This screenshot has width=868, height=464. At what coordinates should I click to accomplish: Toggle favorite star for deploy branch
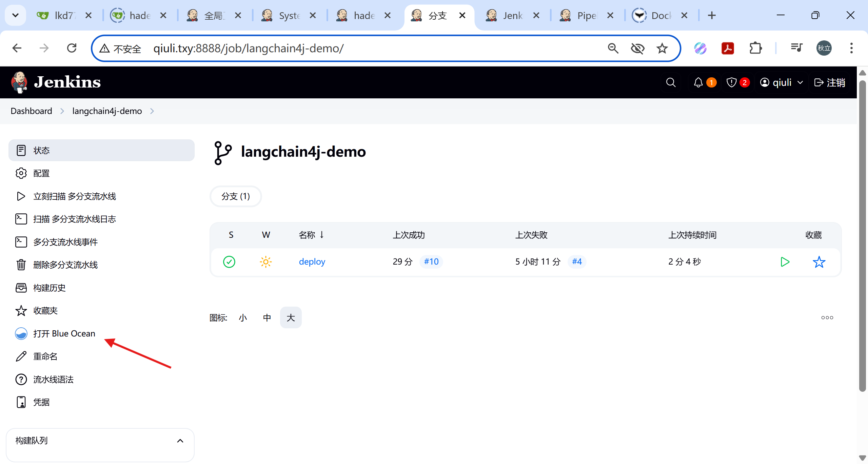click(x=819, y=262)
